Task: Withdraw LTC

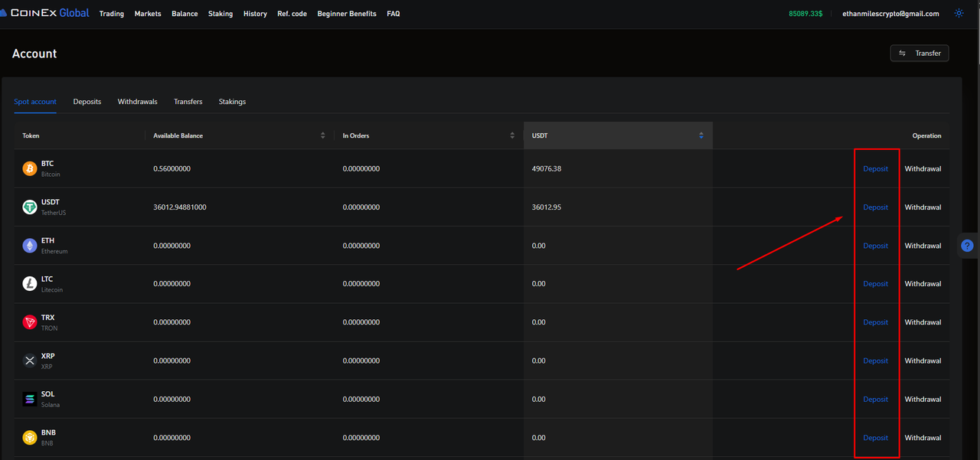Action: pos(923,284)
